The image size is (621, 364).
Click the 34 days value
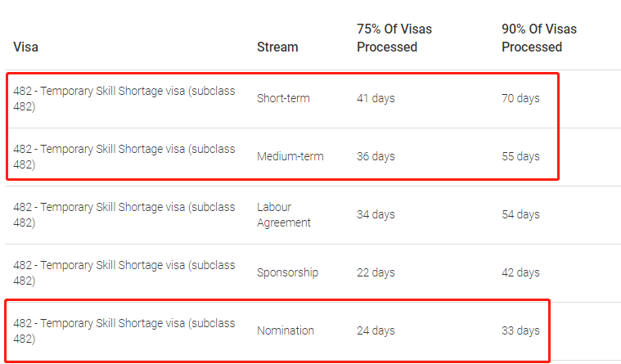pyautogui.click(x=376, y=214)
